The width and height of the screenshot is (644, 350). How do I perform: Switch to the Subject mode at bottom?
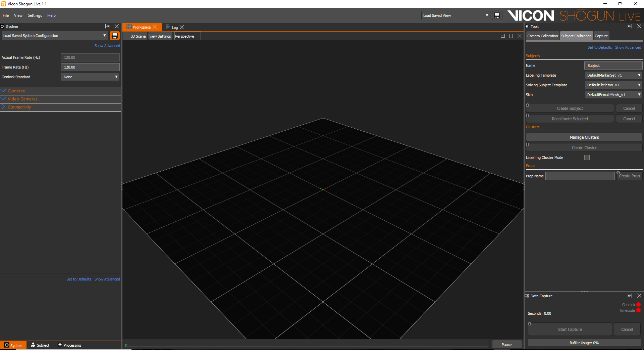40,345
